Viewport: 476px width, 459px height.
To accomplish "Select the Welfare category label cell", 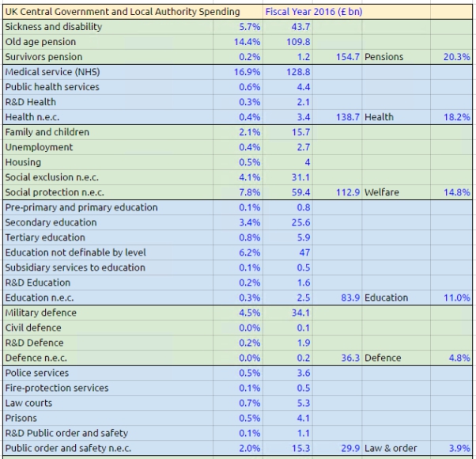I will pyautogui.click(x=396, y=192).
